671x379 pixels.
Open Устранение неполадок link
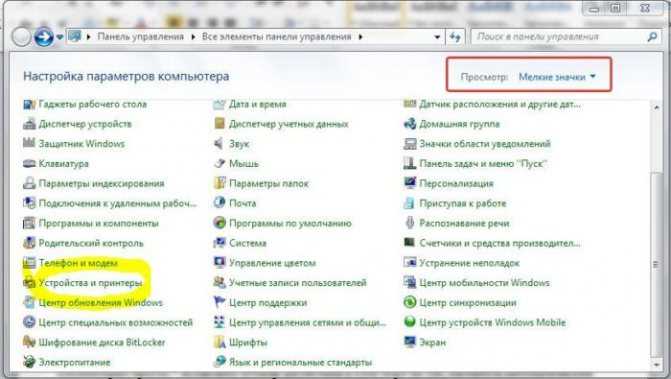point(469,263)
